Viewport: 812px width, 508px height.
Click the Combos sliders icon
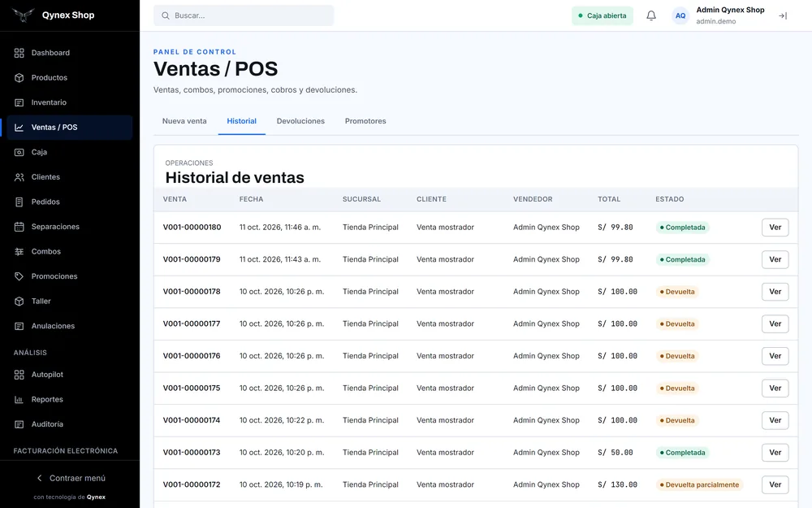tap(19, 251)
